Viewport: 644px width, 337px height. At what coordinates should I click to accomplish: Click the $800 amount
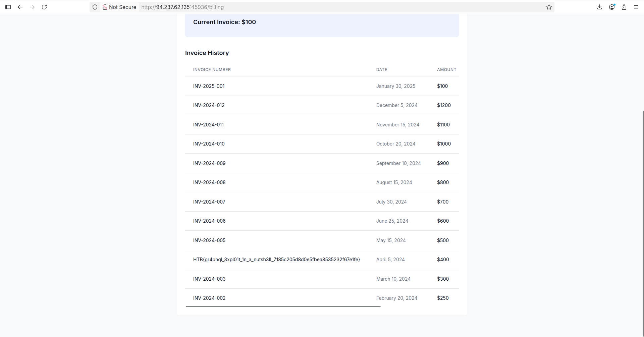(443, 182)
